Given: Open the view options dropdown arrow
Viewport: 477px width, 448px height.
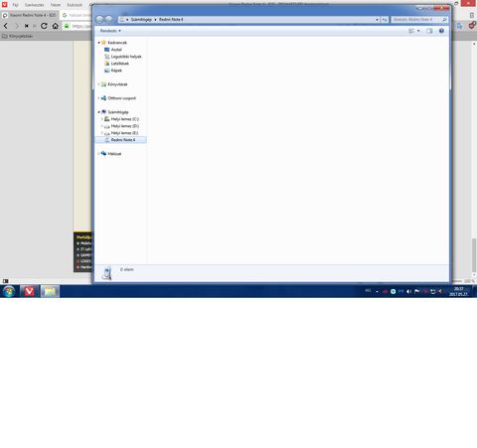Looking at the screenshot, I should (x=418, y=31).
